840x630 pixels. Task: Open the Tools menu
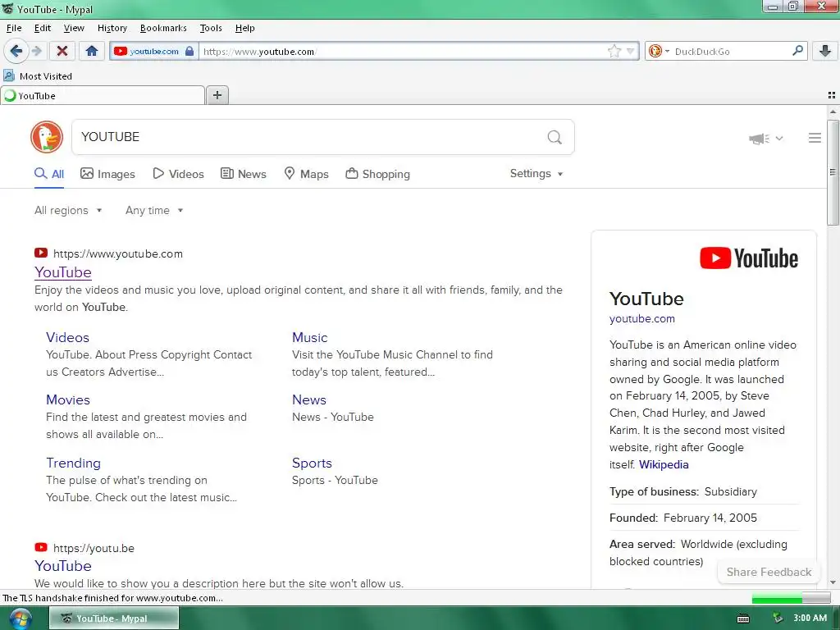(x=211, y=28)
